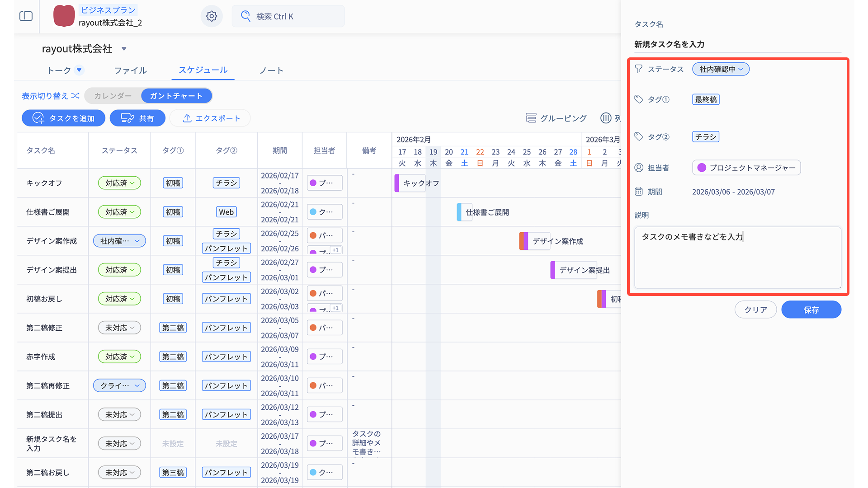
Task: Select the Gantt chart view toggle
Action: coord(176,96)
